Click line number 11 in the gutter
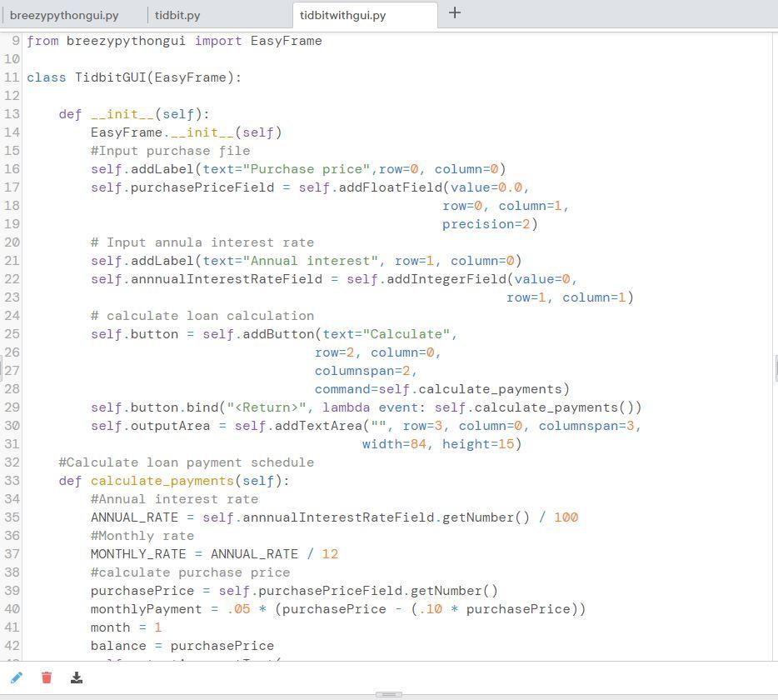 (12, 77)
